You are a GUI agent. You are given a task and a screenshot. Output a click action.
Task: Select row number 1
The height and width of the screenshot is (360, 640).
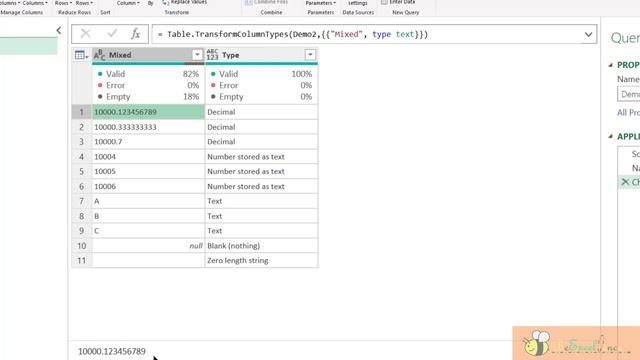(x=81, y=112)
